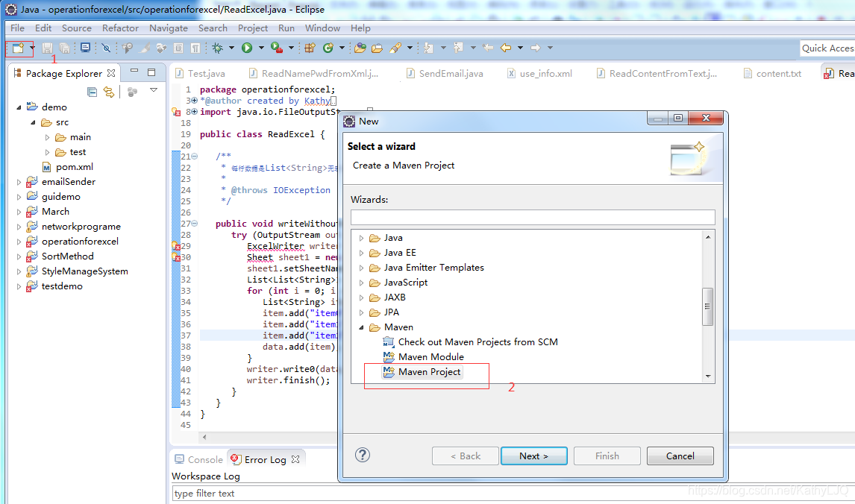Viewport: 855px width, 504px height.
Task: Click the Help question mark icon
Action: pyautogui.click(x=363, y=455)
